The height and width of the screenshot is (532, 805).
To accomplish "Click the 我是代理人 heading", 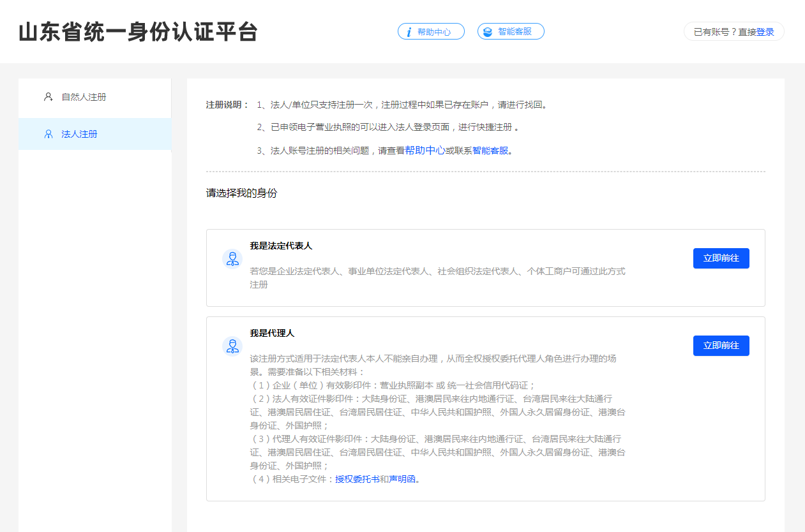I will (272, 333).
